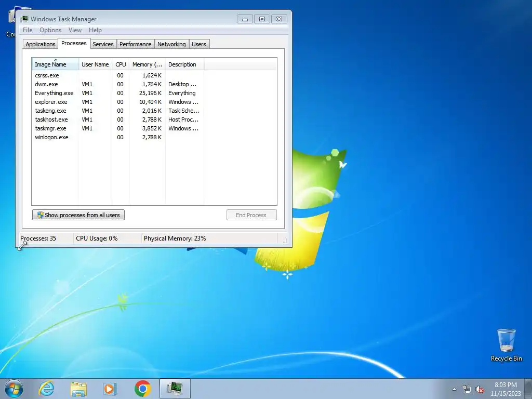Click the Show Desktop strip

528,389
